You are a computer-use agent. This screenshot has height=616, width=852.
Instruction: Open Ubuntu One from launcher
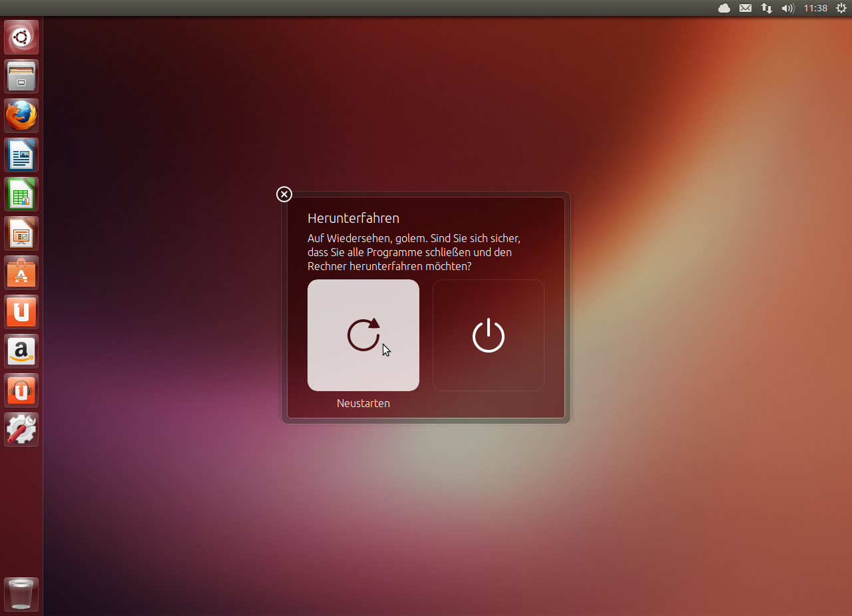click(21, 312)
